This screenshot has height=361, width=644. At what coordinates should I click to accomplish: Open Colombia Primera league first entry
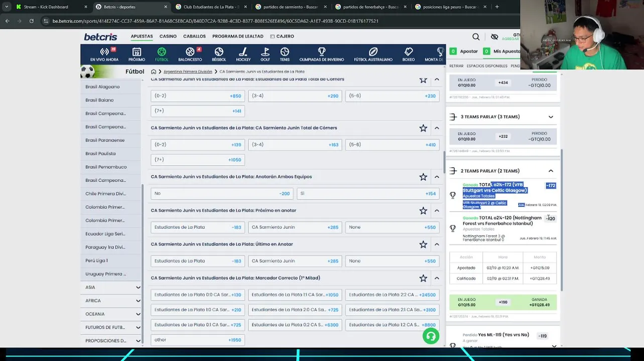tap(105, 207)
